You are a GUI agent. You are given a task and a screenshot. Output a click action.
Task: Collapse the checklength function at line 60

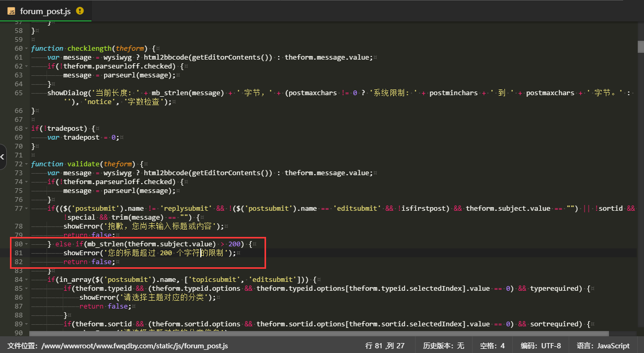click(x=27, y=48)
